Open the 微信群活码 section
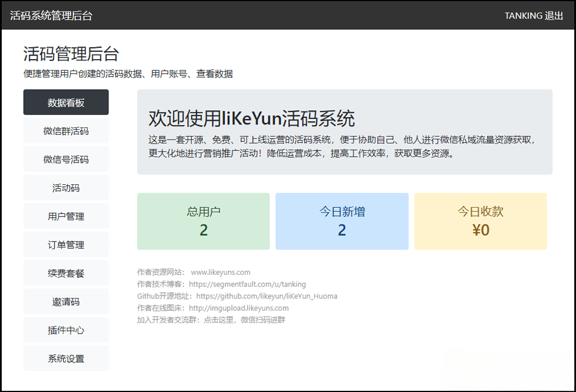576x392 pixels. click(65, 130)
